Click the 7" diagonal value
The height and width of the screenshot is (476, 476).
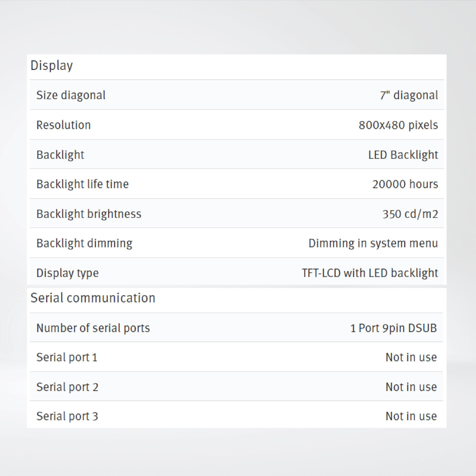pyautogui.click(x=409, y=95)
